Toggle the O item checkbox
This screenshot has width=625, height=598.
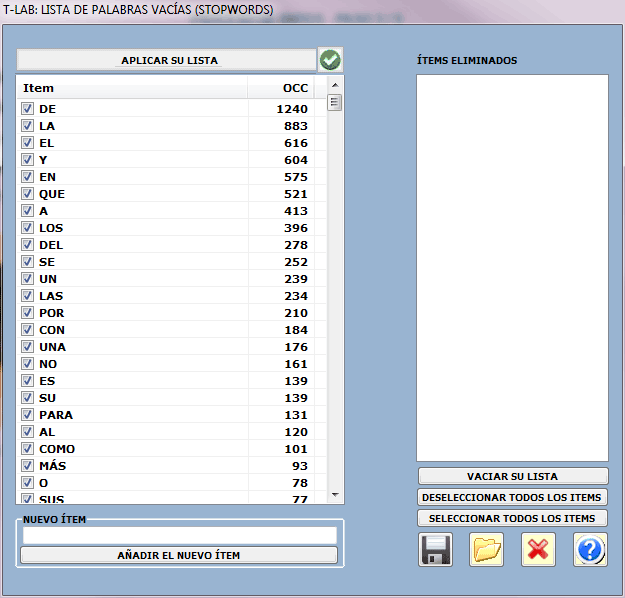tap(28, 483)
